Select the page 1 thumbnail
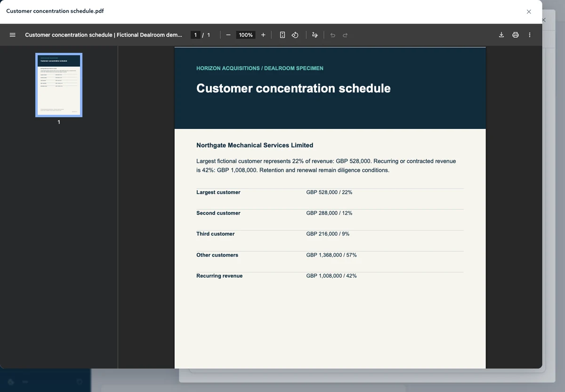The height and width of the screenshot is (392, 565). (59, 85)
